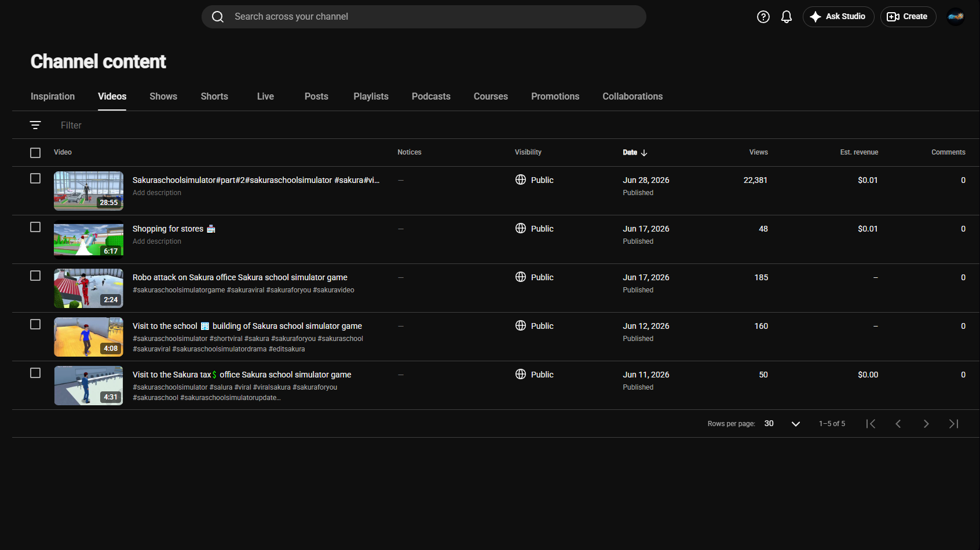This screenshot has height=550, width=980.
Task: Click the Date sort arrow icon
Action: coord(644,153)
